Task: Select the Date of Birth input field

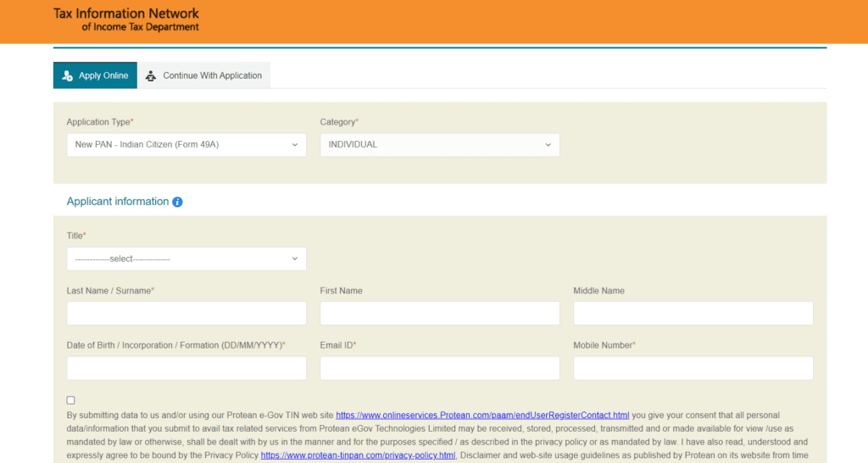Action: 186,368
